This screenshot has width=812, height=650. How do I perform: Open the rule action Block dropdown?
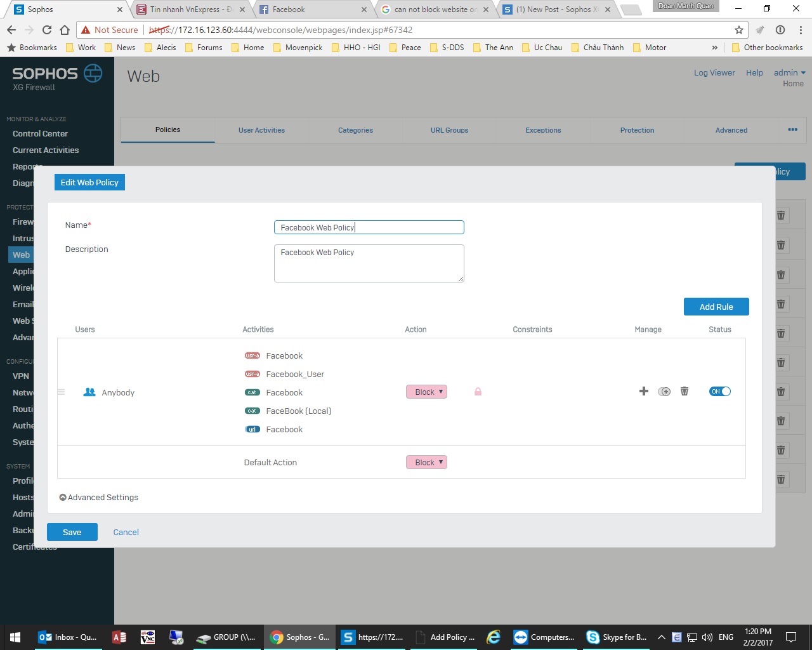(x=426, y=392)
